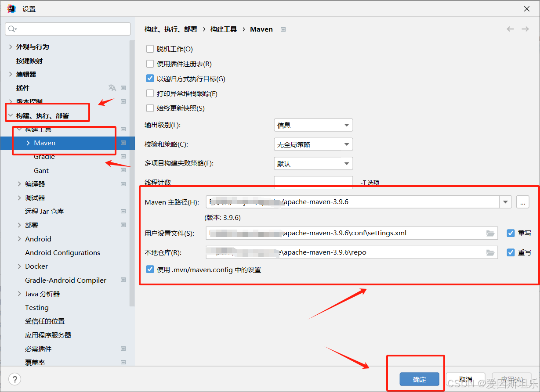Select 必需插件 in the tree

click(x=38, y=349)
